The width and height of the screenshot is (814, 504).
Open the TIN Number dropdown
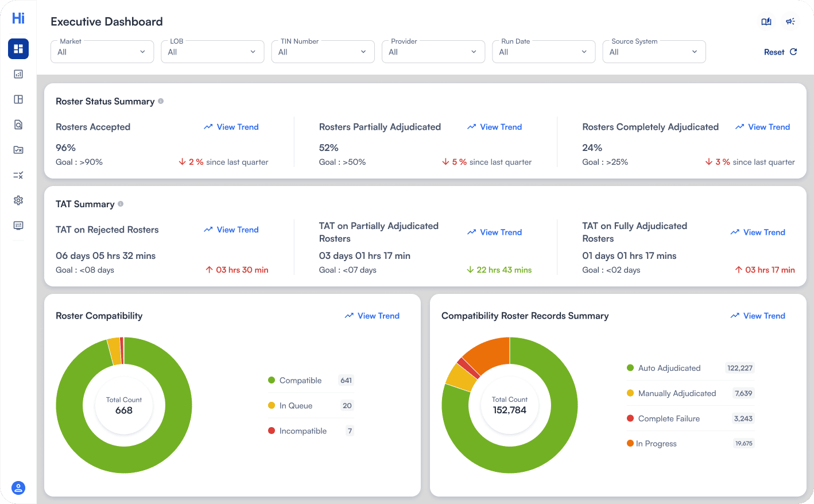coord(323,52)
